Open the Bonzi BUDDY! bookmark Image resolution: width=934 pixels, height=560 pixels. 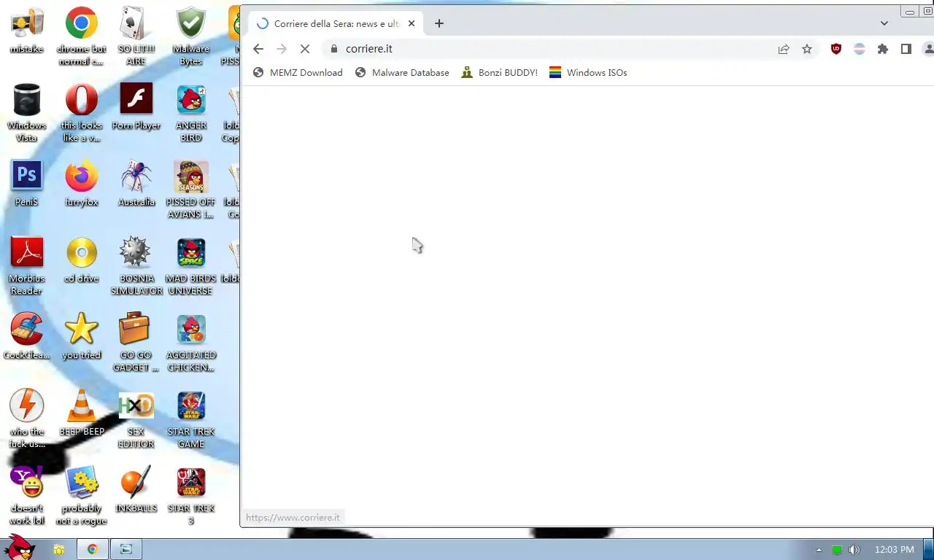500,73
